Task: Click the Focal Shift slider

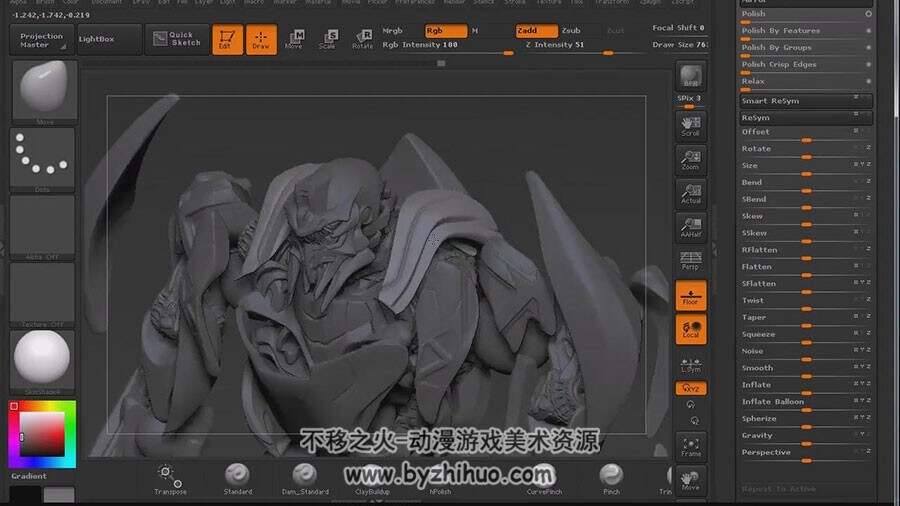Action: point(679,28)
